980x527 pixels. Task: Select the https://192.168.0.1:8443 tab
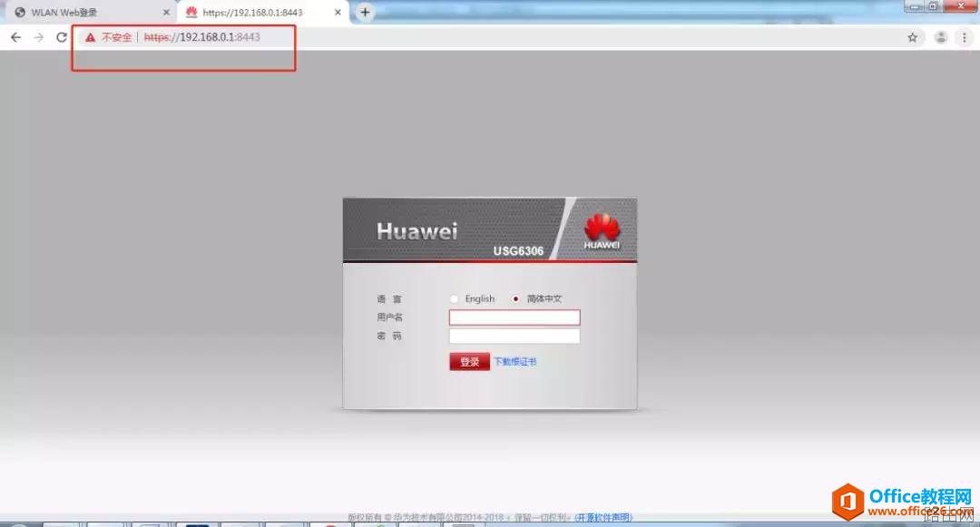coord(262,13)
